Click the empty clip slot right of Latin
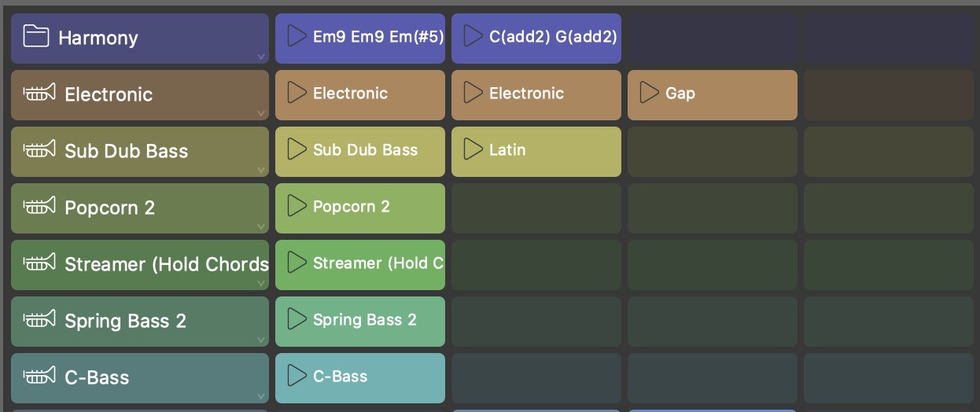The image size is (980, 412). click(x=712, y=152)
